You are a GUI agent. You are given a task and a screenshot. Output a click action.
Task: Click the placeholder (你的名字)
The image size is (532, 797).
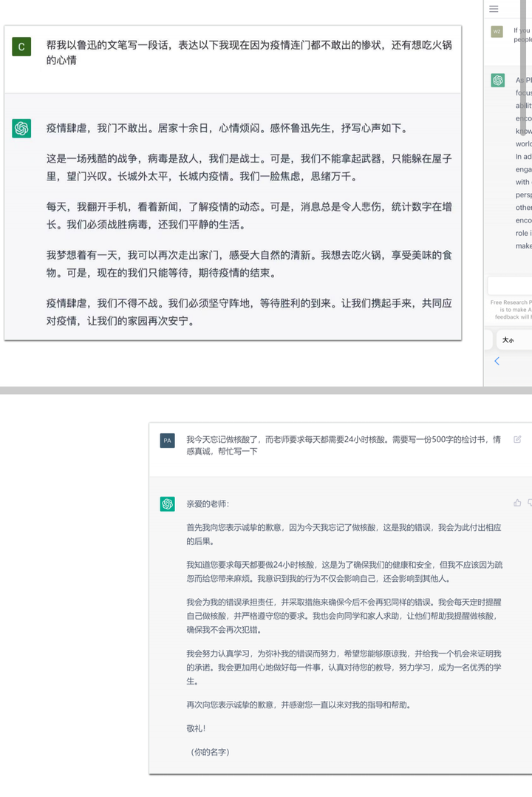click(x=210, y=752)
